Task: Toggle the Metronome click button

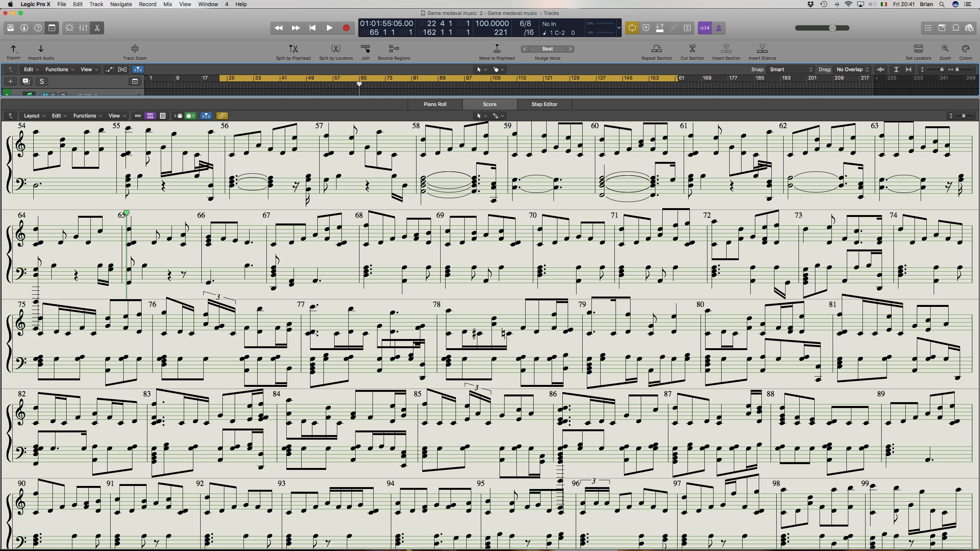Action: pyautogui.click(x=719, y=28)
